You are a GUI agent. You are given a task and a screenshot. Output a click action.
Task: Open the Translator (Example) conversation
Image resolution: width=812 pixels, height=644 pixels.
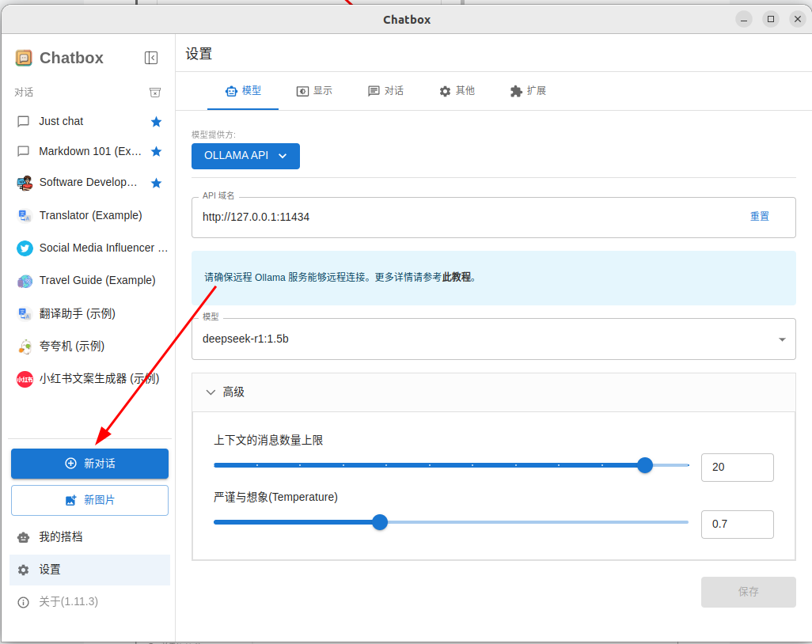coord(89,215)
